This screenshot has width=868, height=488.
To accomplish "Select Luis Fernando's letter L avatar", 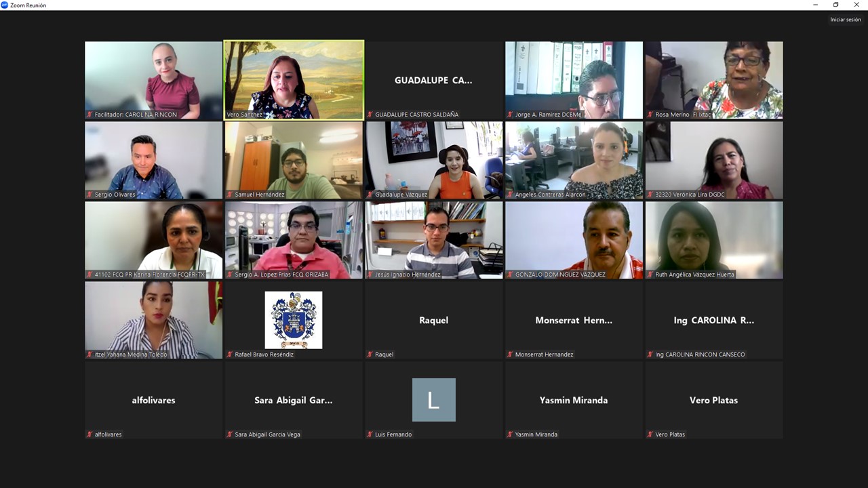I will tap(434, 400).
